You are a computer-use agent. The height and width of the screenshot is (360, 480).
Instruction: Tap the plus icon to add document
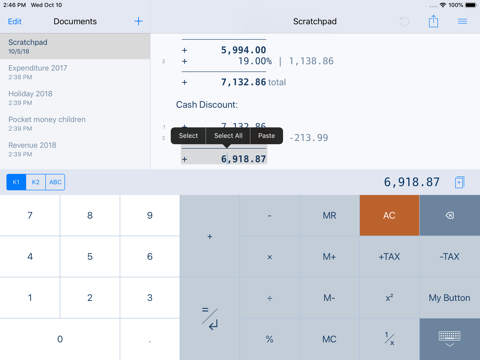coord(138,21)
